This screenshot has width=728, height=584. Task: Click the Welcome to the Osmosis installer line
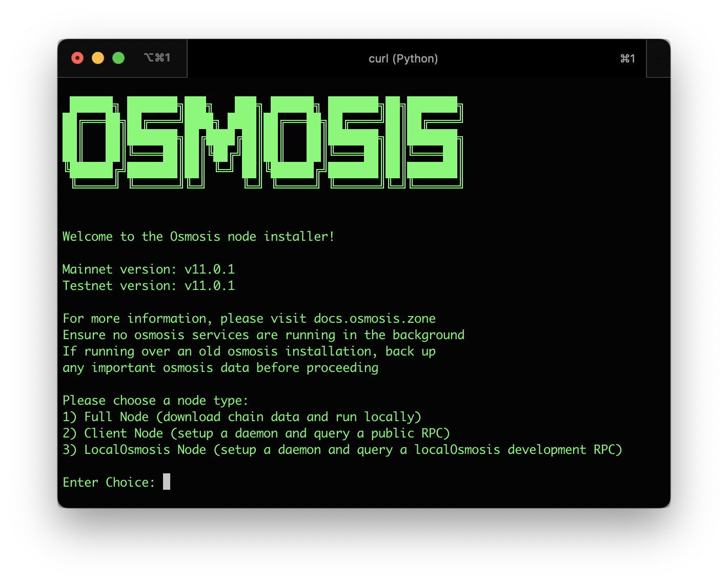[x=198, y=237]
